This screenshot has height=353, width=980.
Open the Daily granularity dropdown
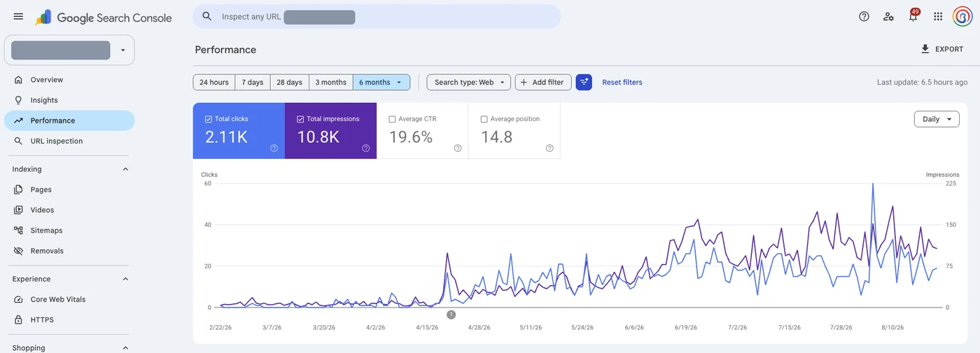[937, 119]
